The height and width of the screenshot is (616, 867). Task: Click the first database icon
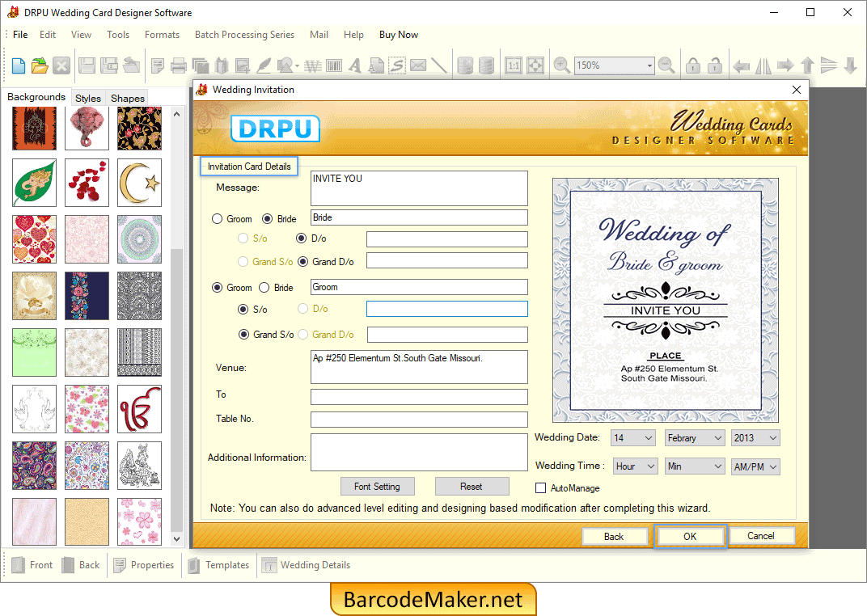pyautogui.click(x=466, y=65)
